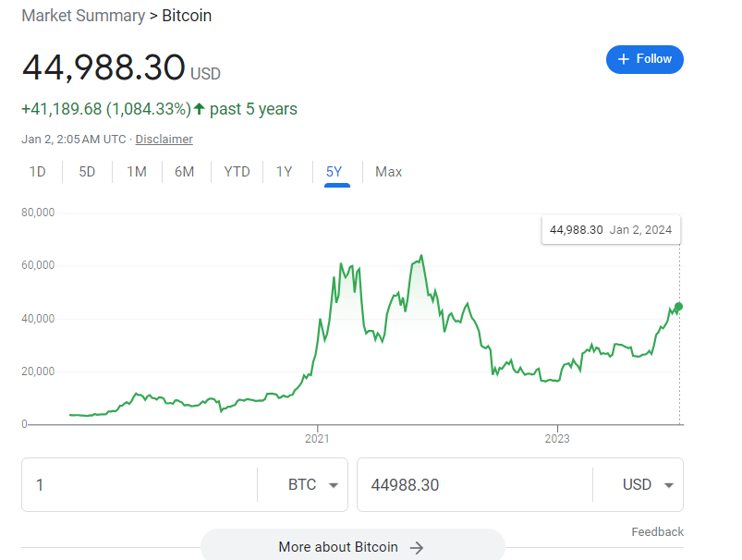The image size is (742, 560).
Task: Click the Bitcoin breadcrumb title
Action: pos(187,16)
